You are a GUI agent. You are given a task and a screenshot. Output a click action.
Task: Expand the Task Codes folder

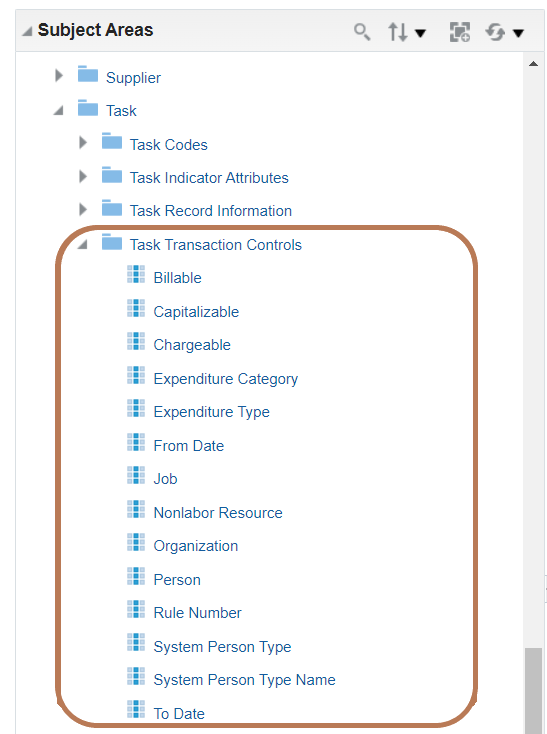(x=83, y=142)
